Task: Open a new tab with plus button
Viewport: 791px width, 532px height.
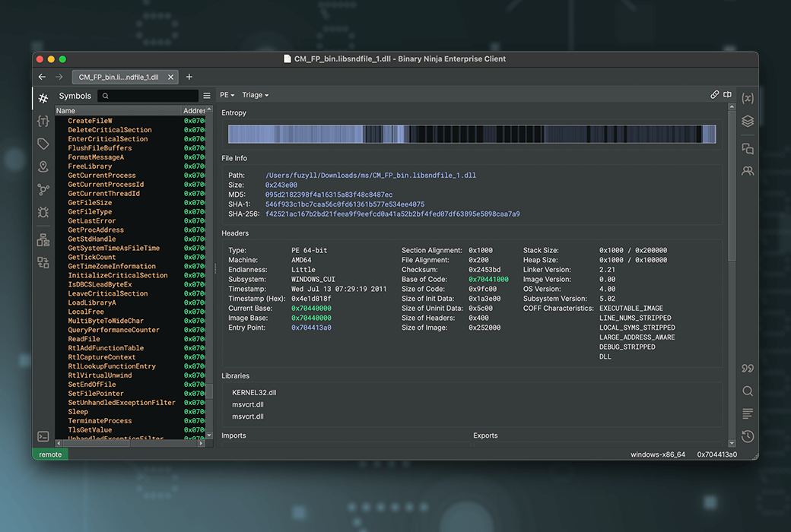Action: (x=189, y=77)
